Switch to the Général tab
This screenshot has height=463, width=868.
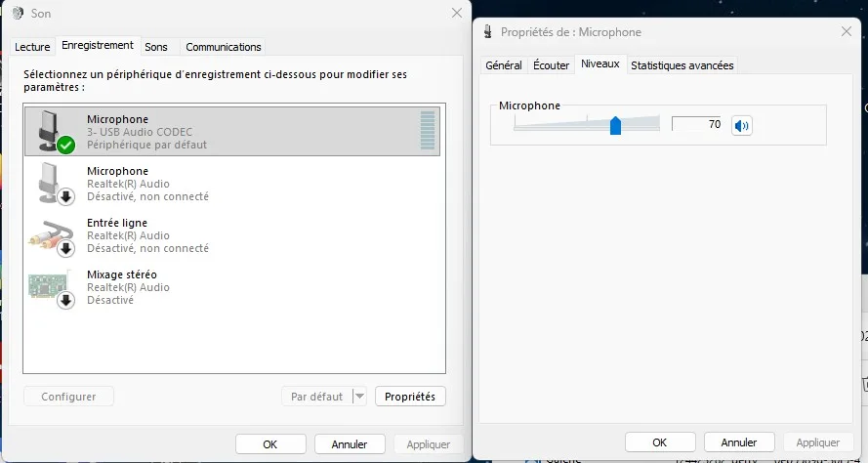504,65
